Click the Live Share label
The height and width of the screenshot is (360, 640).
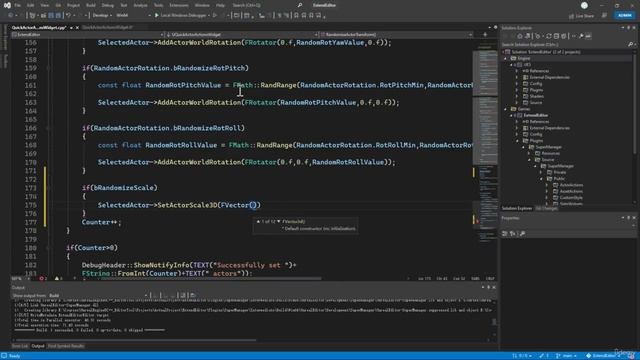[584, 16]
